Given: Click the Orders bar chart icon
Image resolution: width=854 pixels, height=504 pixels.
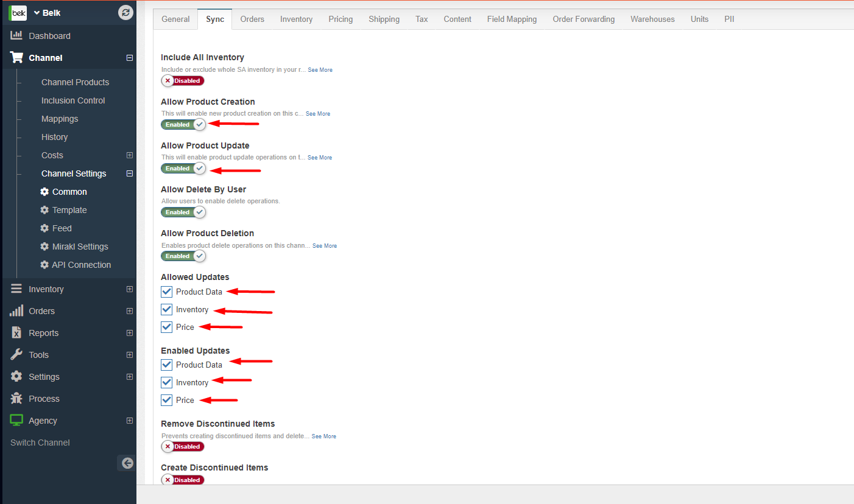Looking at the screenshot, I should tap(16, 311).
